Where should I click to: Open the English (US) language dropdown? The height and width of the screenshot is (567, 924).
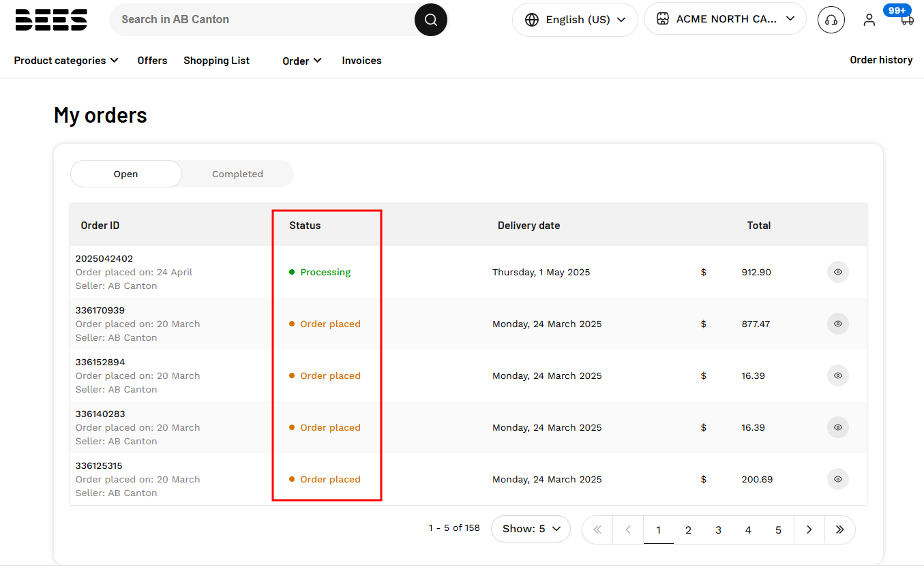pyautogui.click(x=575, y=20)
